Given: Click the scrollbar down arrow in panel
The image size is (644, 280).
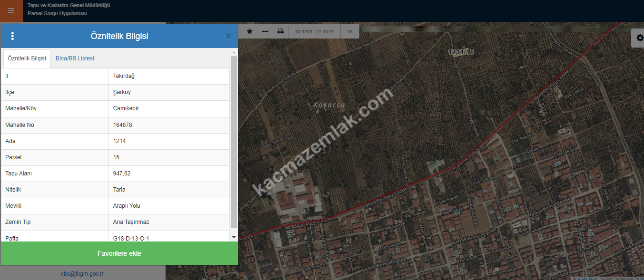Looking at the screenshot, I should coord(234,237).
